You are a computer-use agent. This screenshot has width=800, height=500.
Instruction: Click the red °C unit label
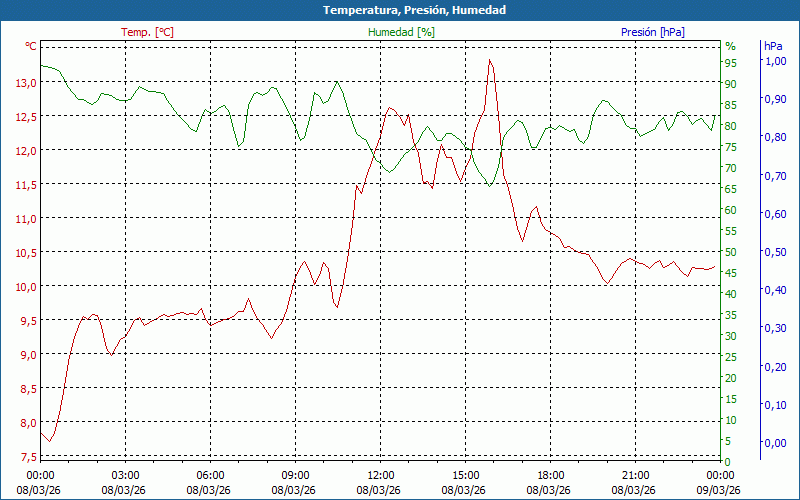click(x=31, y=46)
